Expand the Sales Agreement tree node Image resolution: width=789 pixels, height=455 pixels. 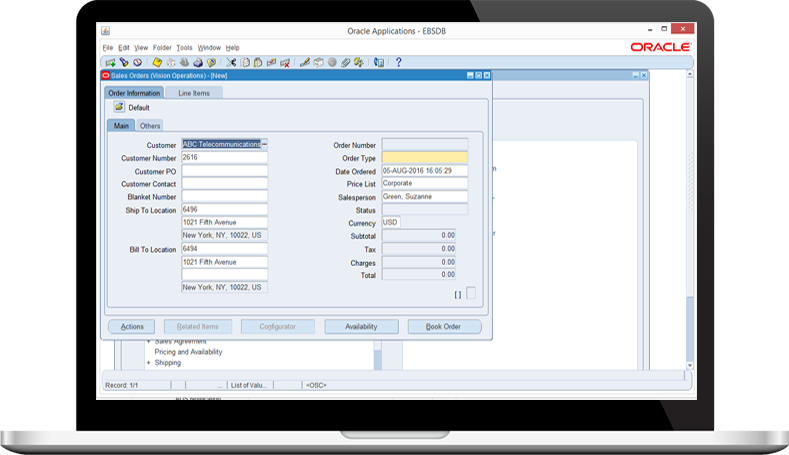click(x=148, y=341)
